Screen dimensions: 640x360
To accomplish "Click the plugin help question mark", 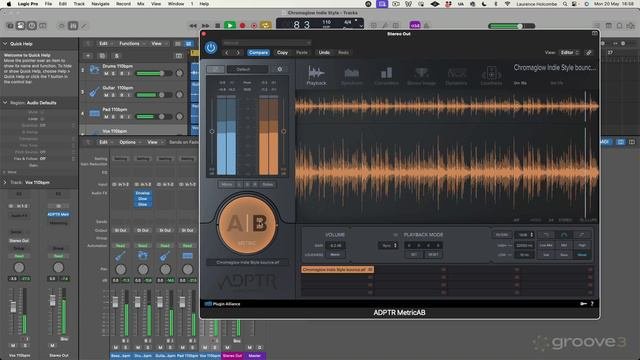I will 592,304.
